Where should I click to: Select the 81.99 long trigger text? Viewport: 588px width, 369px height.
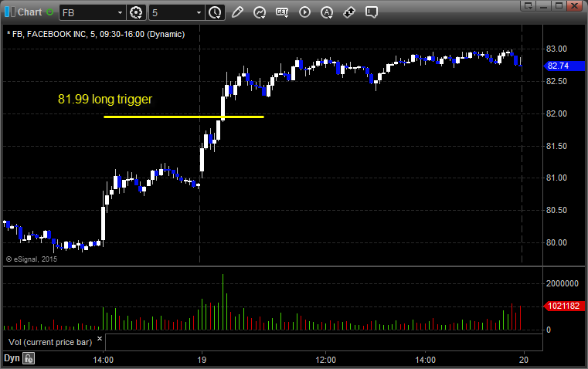click(x=105, y=100)
